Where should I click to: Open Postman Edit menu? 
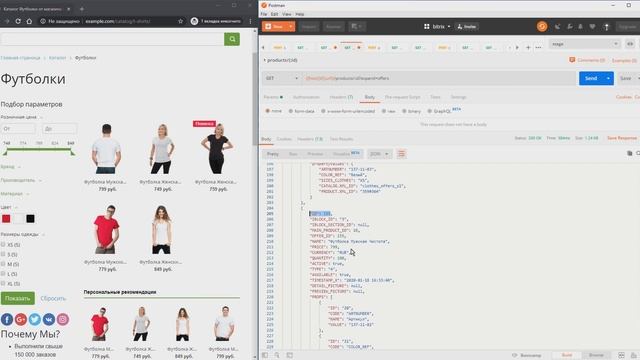click(x=274, y=14)
